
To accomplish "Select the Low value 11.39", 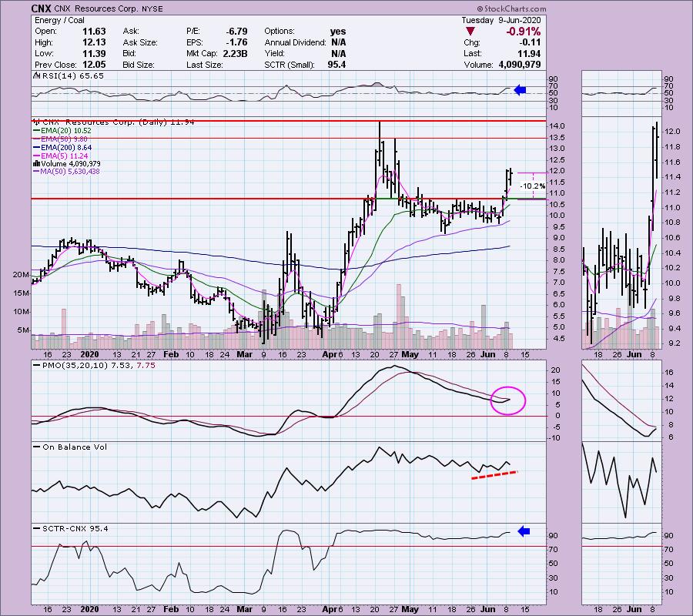I will pyautogui.click(x=94, y=53).
